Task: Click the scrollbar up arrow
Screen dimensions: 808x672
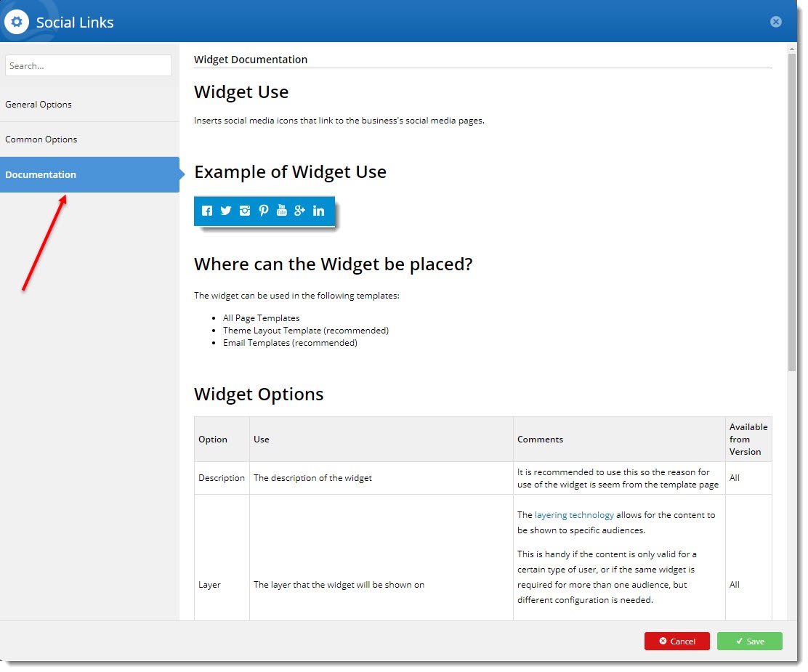Action: pyautogui.click(x=791, y=48)
